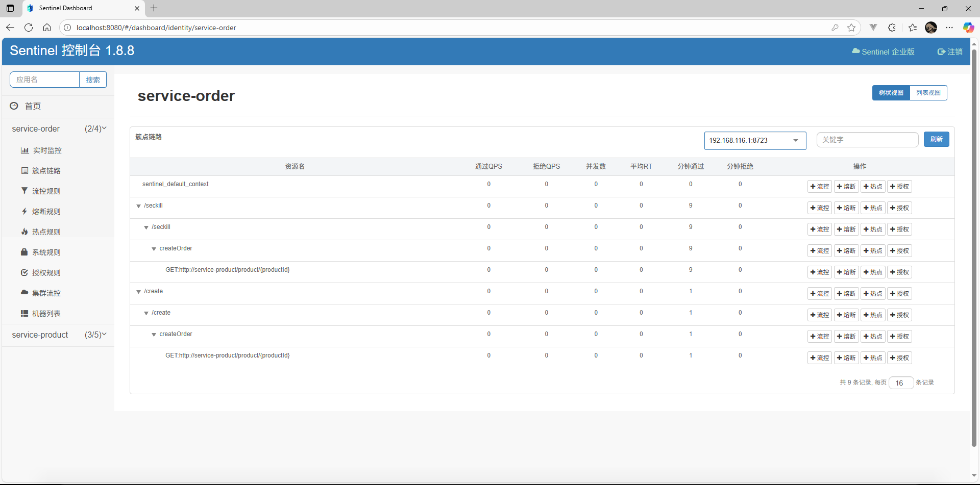980x485 pixels.
Task: Switch to 树状视图 tree view
Action: click(891, 93)
